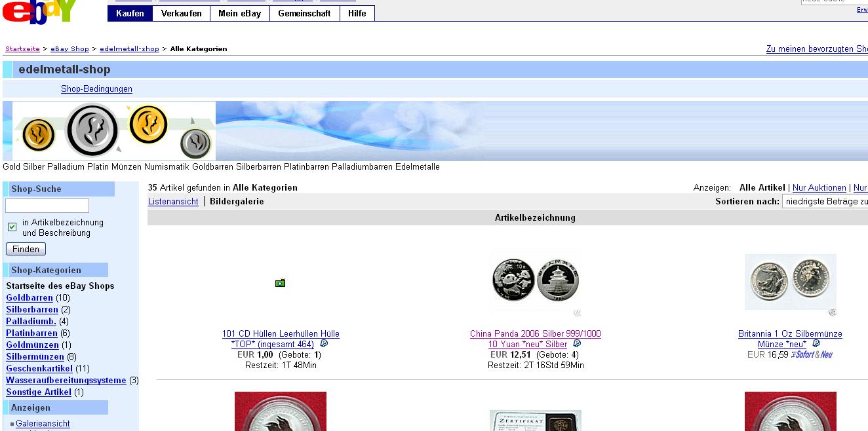Click 'Startseite des eBay Shops' text

(60, 286)
